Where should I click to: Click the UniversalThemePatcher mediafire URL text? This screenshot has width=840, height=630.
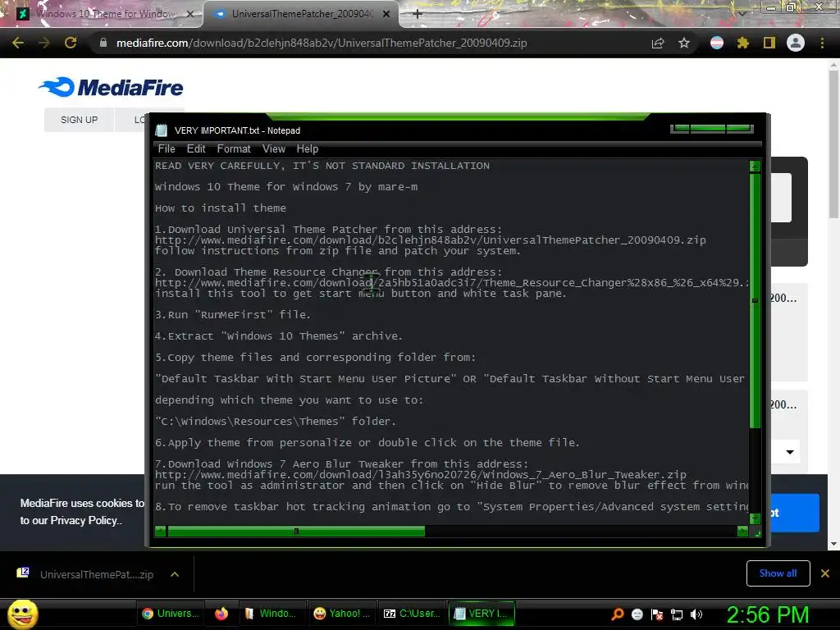430,240
